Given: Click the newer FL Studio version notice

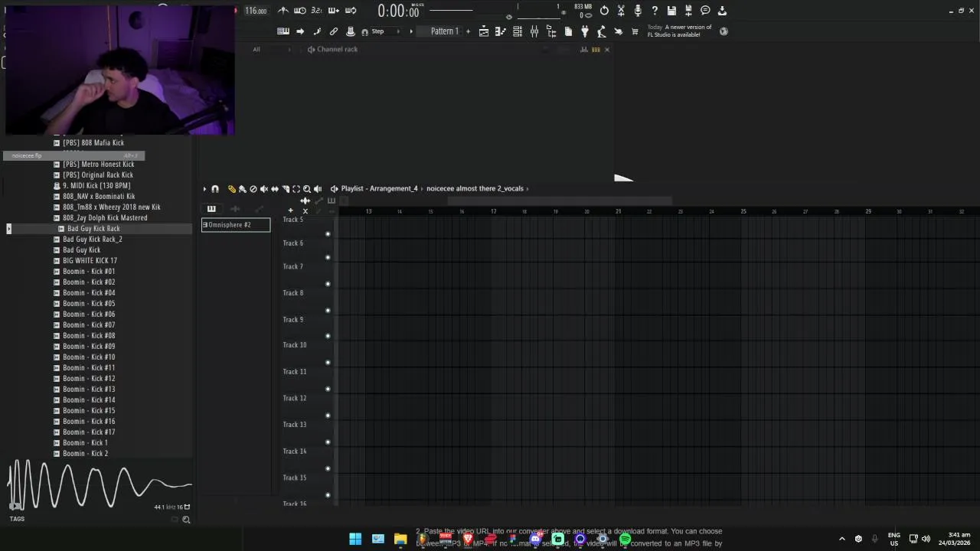Looking at the screenshot, I should pos(680,31).
